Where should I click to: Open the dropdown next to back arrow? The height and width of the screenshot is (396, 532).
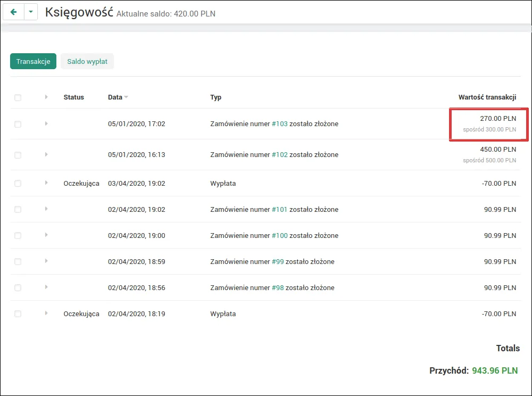tap(31, 12)
